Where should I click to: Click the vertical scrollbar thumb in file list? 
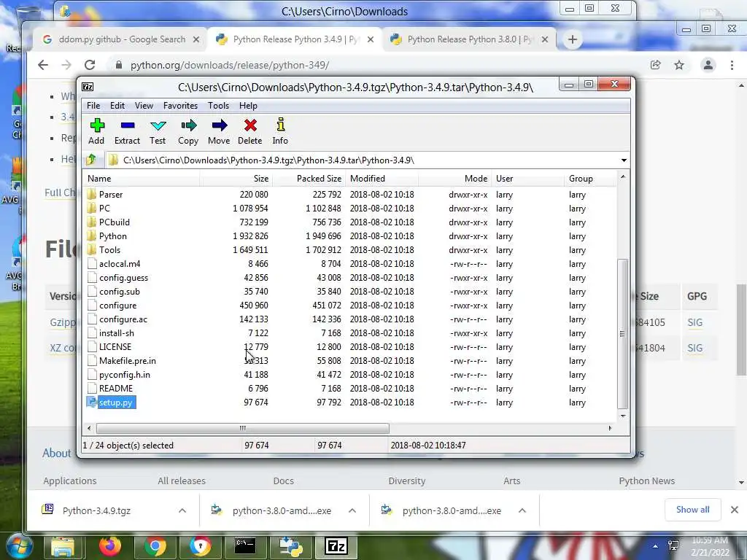coord(622,333)
